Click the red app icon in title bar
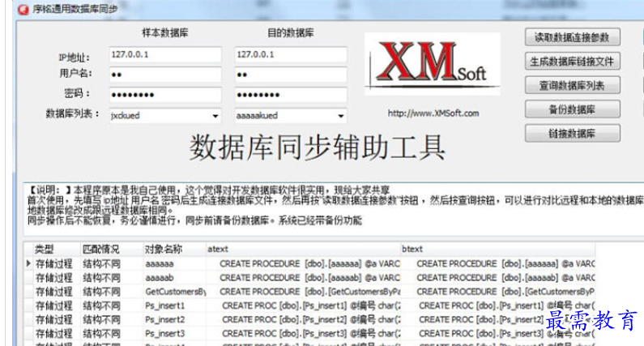Viewport: 644px width, 346px height. click(23, 9)
